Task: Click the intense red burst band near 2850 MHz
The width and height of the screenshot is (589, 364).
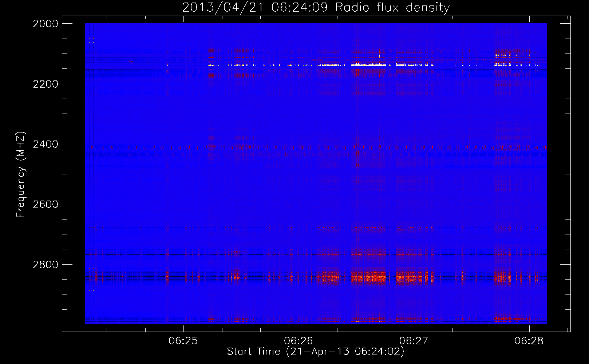Action: (369, 277)
